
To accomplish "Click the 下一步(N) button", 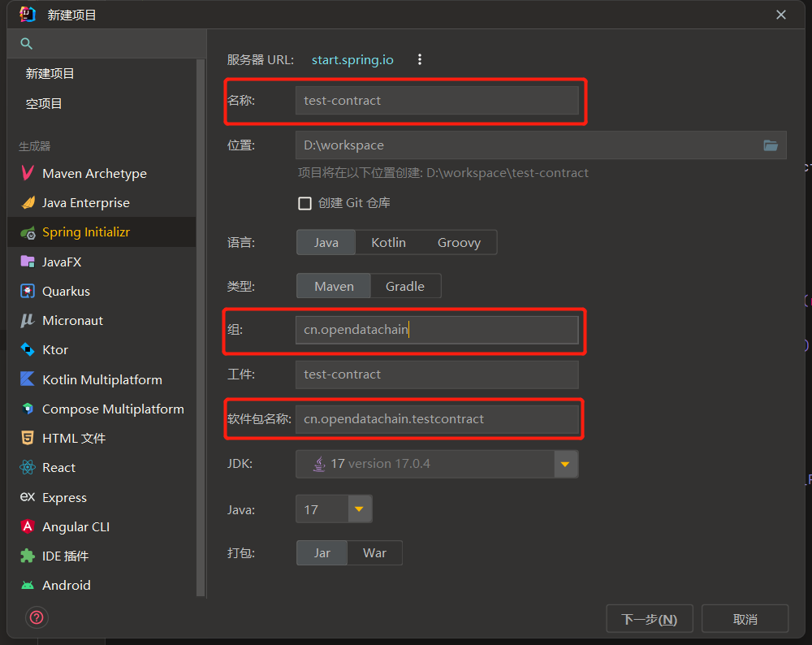I will coord(649,619).
